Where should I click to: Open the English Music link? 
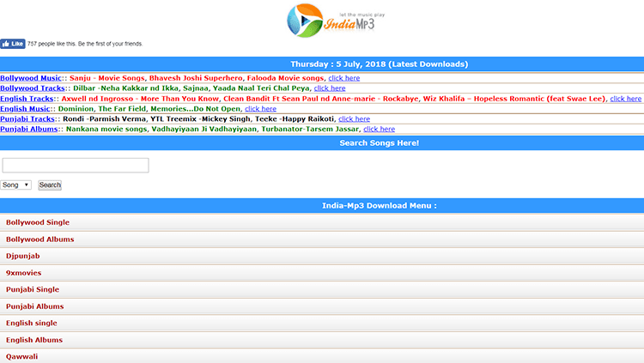25,109
